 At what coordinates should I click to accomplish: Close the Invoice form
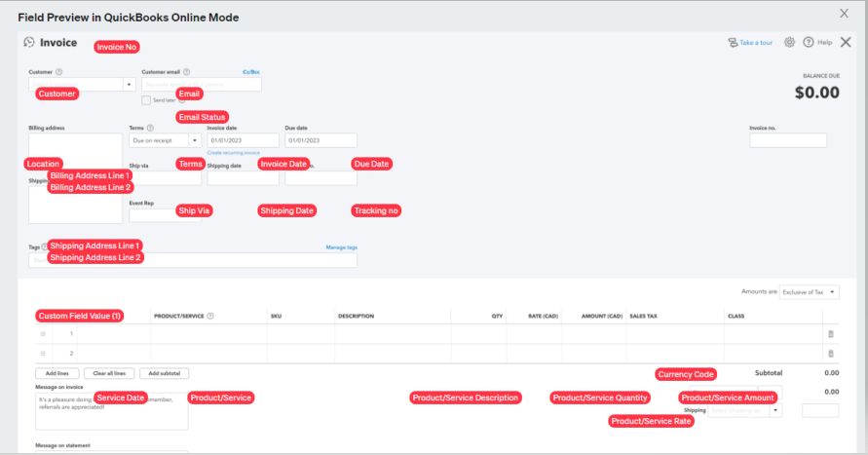(x=846, y=42)
